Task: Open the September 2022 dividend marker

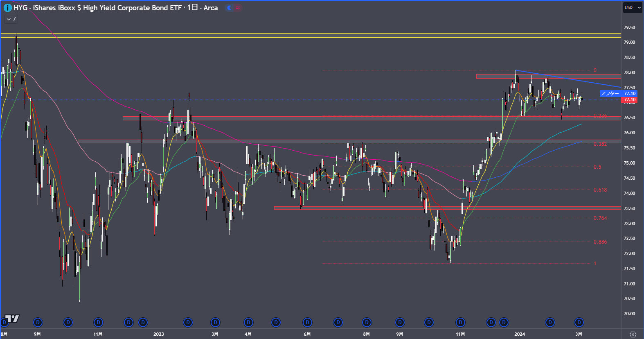Action: (x=38, y=323)
